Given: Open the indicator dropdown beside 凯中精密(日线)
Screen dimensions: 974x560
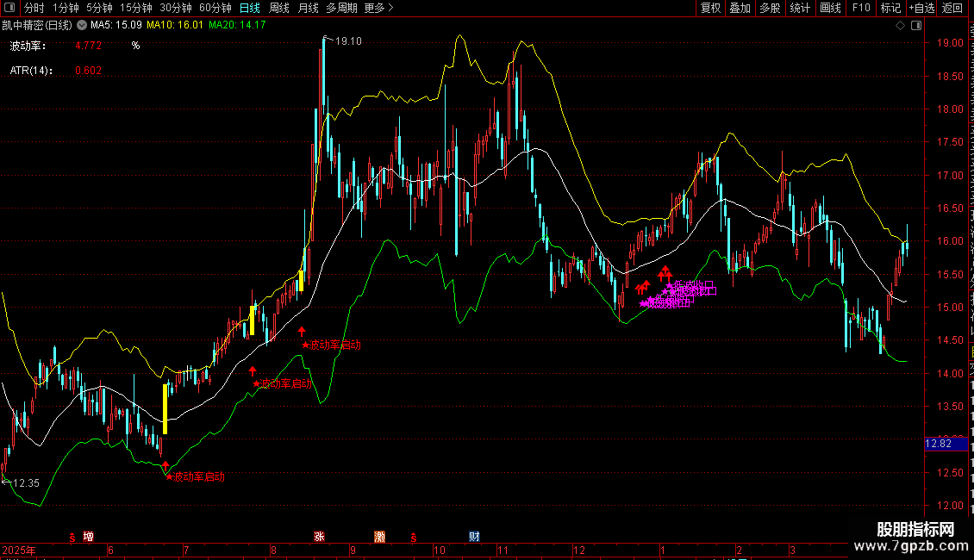Looking at the screenshot, I should [81, 26].
